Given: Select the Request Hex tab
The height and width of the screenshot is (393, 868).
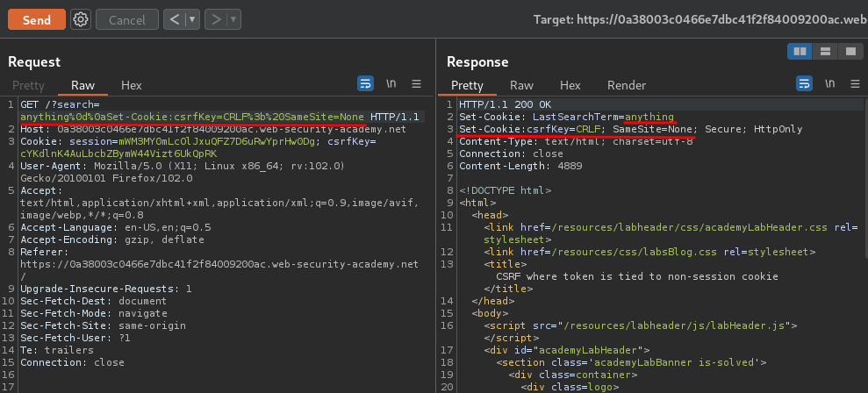Looking at the screenshot, I should pos(131,85).
